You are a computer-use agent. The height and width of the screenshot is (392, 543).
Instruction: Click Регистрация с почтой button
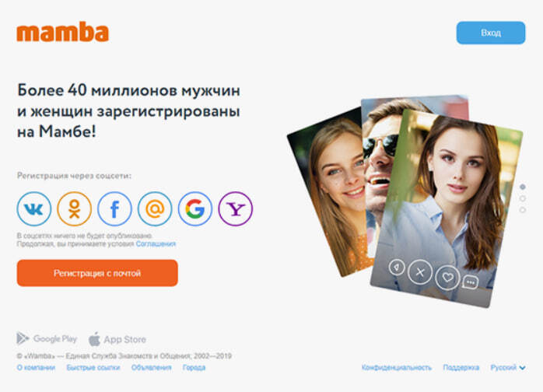pyautogui.click(x=97, y=273)
